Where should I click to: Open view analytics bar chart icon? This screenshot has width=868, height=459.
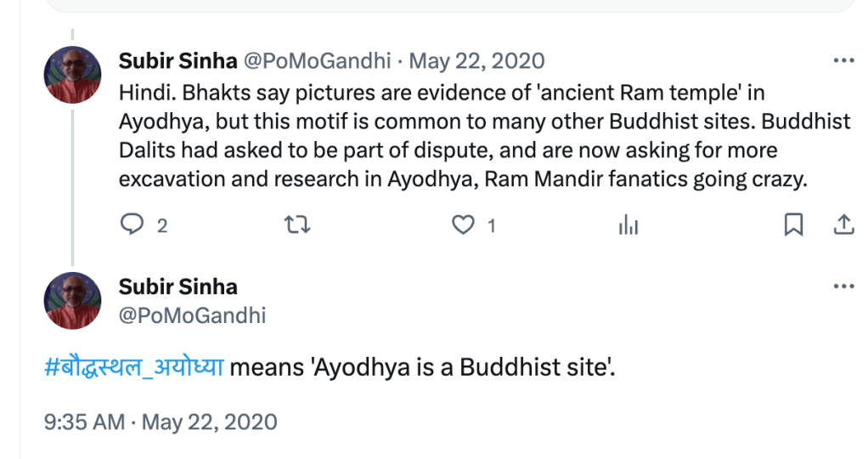tap(628, 224)
